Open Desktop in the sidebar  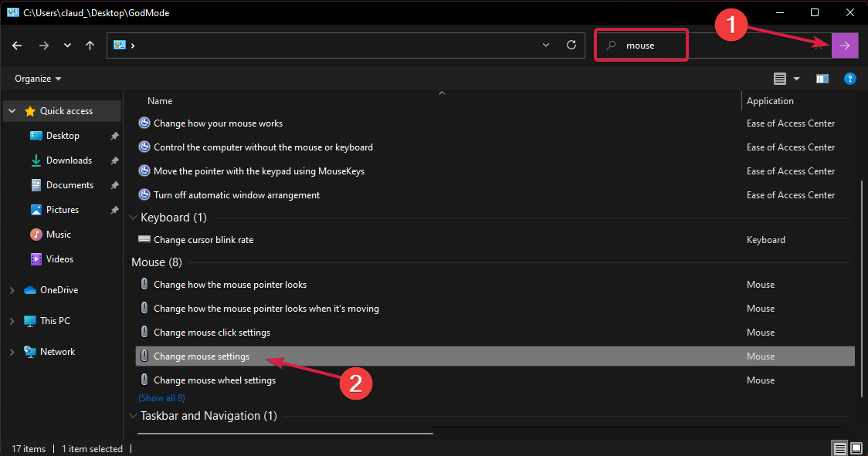63,136
